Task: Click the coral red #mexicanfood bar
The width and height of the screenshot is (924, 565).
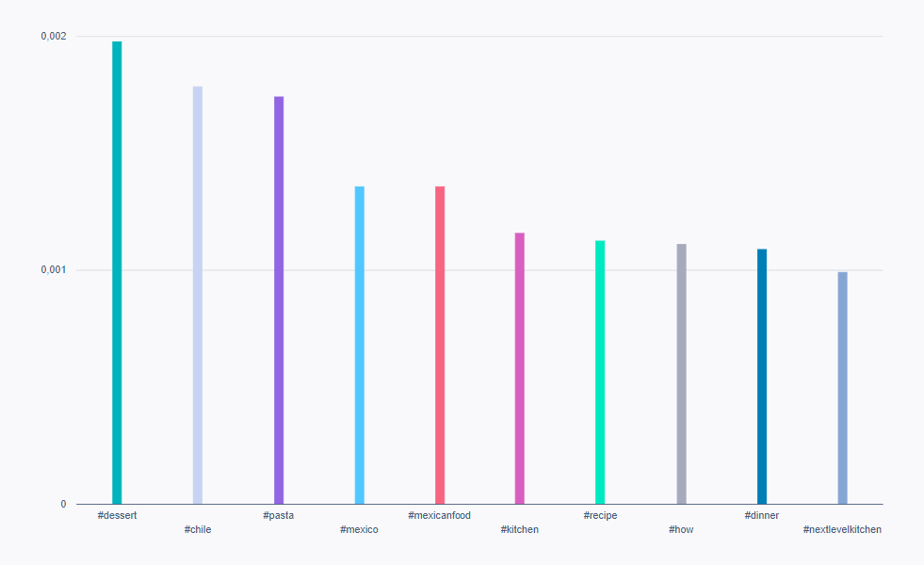Action: tap(440, 345)
